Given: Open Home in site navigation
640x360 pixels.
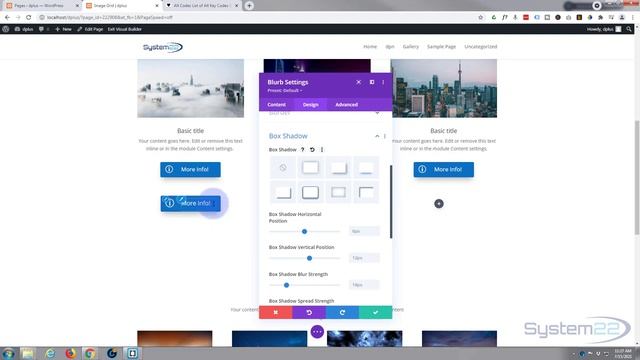Looking at the screenshot, I should [x=370, y=47].
